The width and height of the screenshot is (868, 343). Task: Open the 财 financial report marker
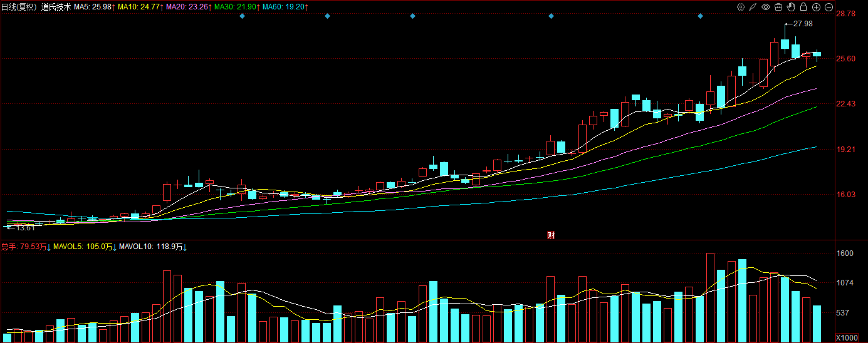pyautogui.click(x=551, y=235)
